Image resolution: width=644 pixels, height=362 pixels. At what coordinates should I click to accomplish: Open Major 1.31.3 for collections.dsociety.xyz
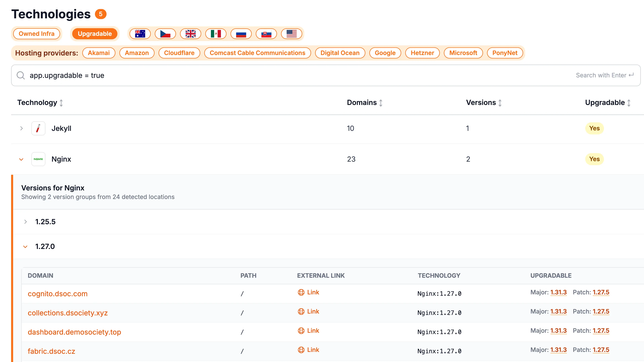558,312
